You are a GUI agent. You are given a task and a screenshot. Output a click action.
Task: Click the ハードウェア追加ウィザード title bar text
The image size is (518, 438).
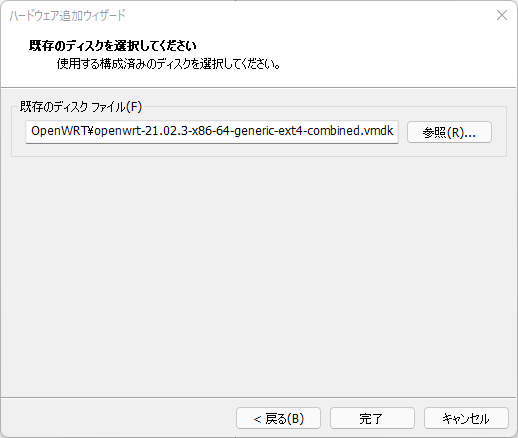tap(67, 15)
